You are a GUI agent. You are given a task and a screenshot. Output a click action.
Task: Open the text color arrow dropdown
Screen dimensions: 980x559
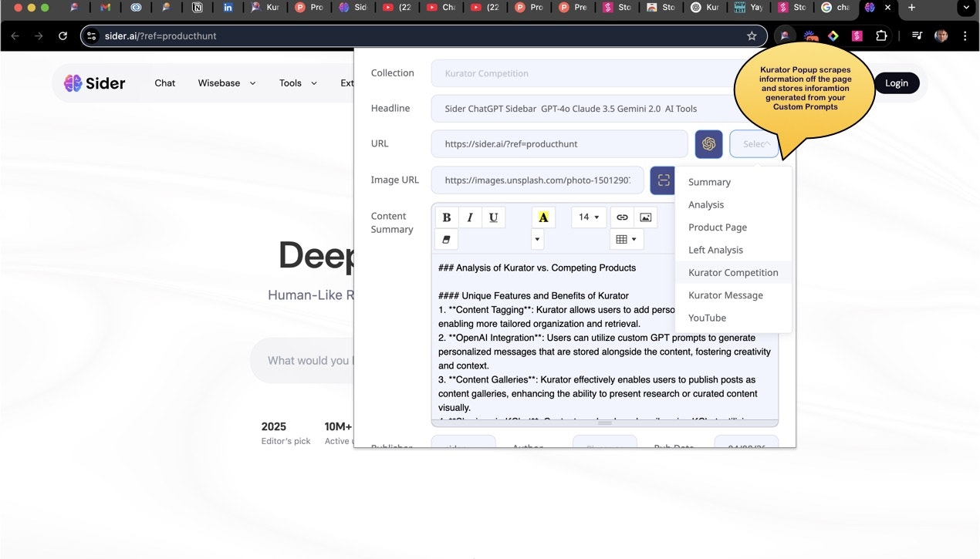coord(538,240)
